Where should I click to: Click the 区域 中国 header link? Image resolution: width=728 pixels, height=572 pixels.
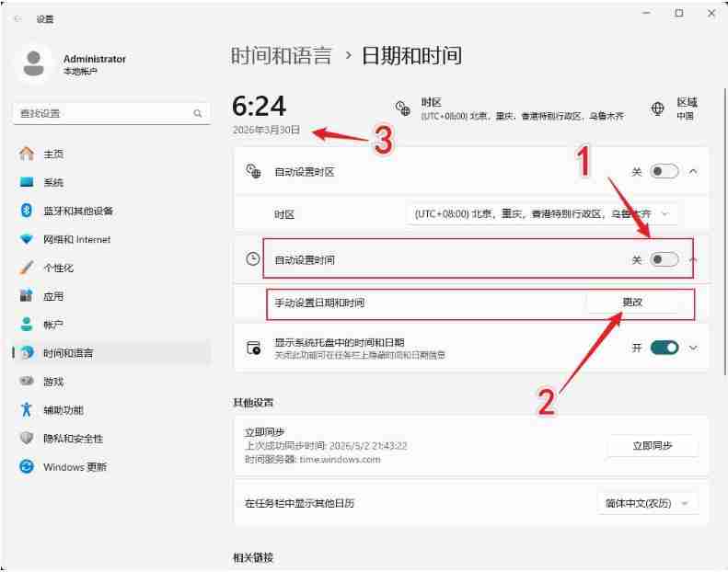[675, 109]
